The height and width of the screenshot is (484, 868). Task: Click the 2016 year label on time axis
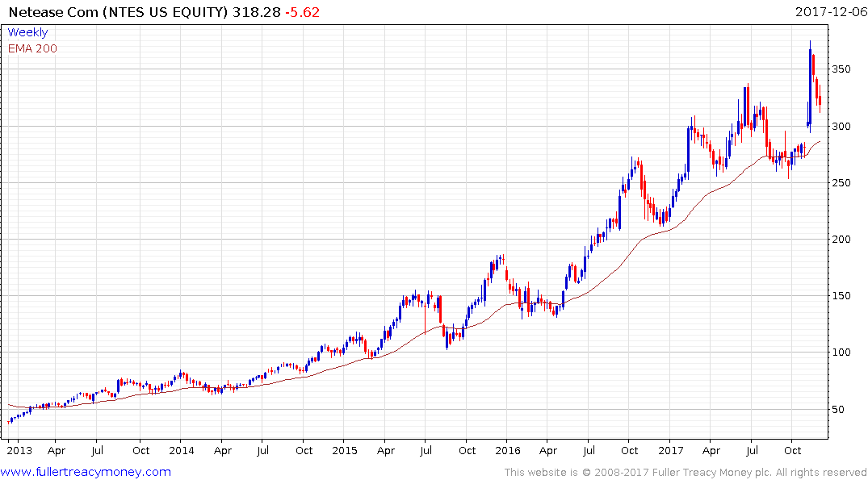pos(508,450)
